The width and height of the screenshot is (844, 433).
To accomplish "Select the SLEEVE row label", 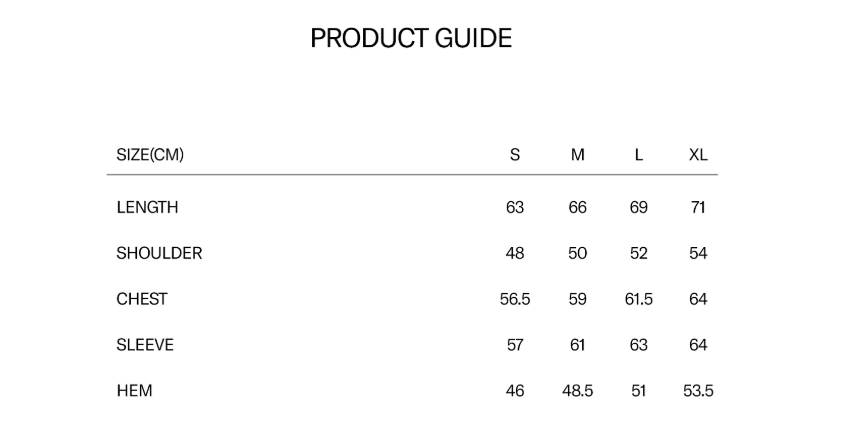I will point(145,345).
